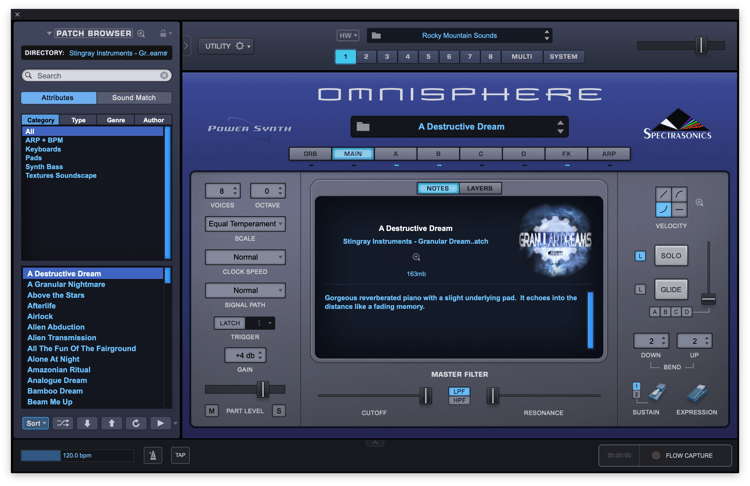Zoom into the velocity curve section

699,203
